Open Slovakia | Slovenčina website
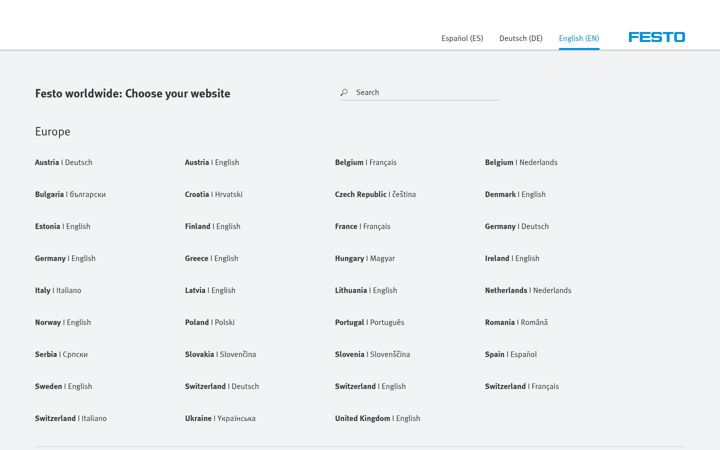The image size is (720, 450). click(x=220, y=354)
